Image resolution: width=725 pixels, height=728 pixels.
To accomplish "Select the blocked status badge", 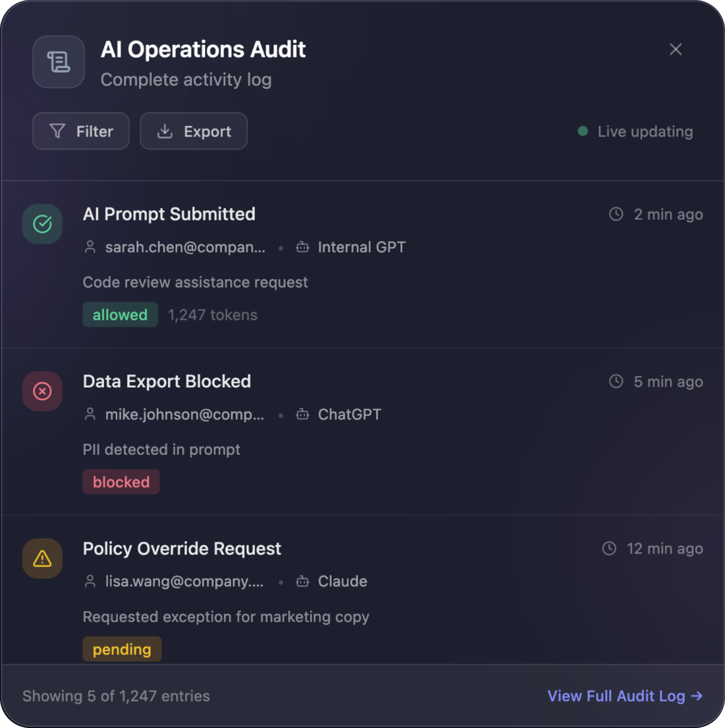I will click(121, 482).
